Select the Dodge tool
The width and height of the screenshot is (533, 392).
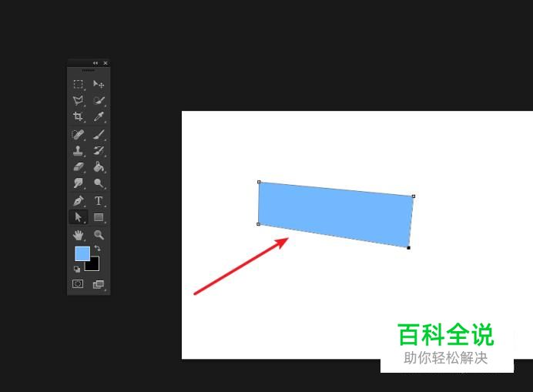pyautogui.click(x=99, y=183)
